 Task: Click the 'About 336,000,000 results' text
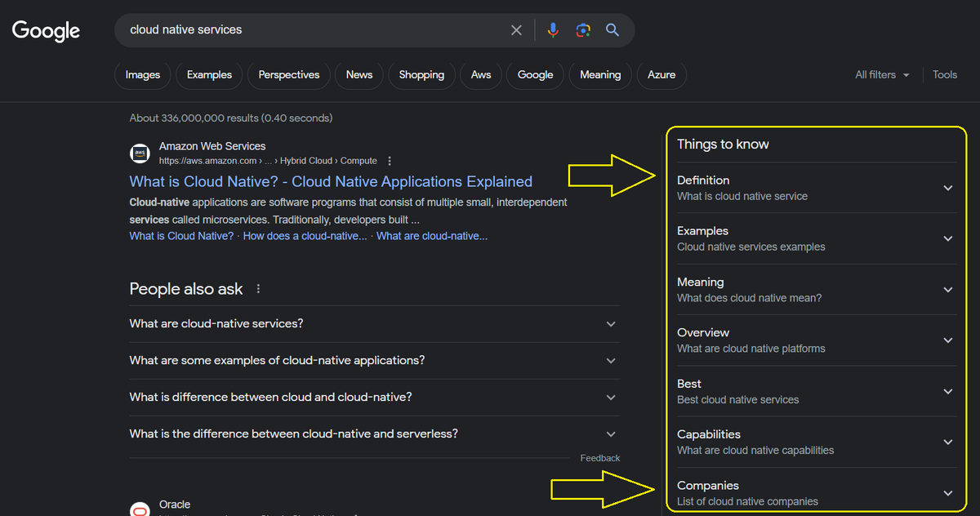[231, 118]
